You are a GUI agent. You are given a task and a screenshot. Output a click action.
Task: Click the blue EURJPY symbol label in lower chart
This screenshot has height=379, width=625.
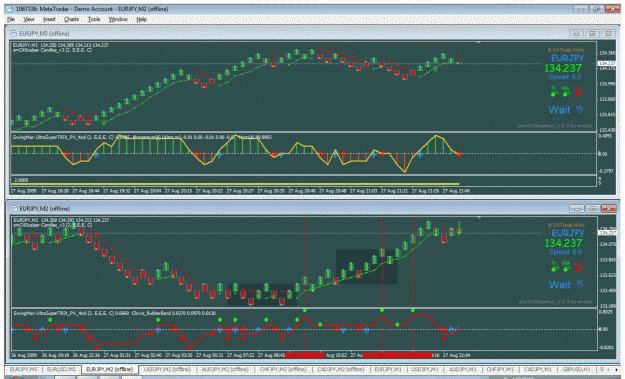(568, 233)
